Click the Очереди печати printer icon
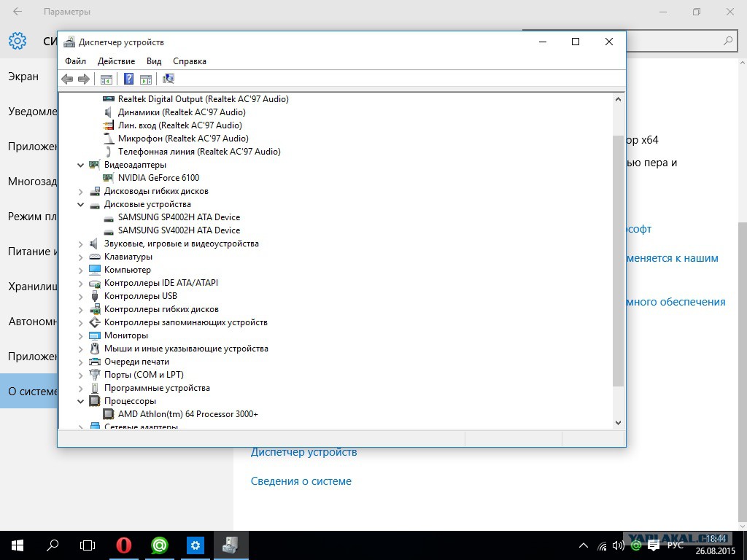 tap(95, 362)
